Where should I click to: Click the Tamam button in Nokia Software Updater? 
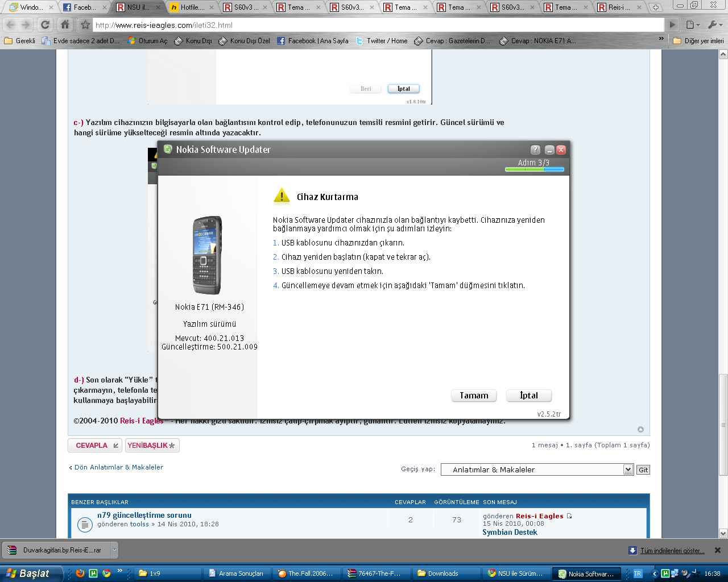[474, 396]
